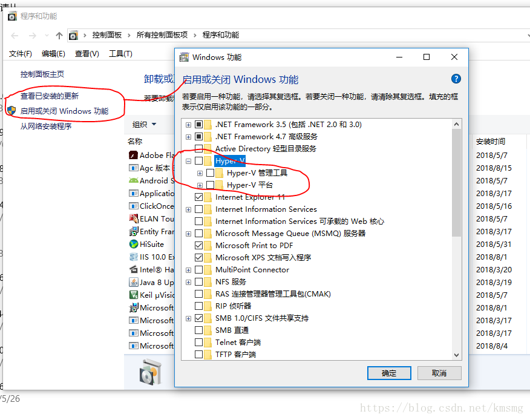Open the 组织 dropdown

coord(145,125)
